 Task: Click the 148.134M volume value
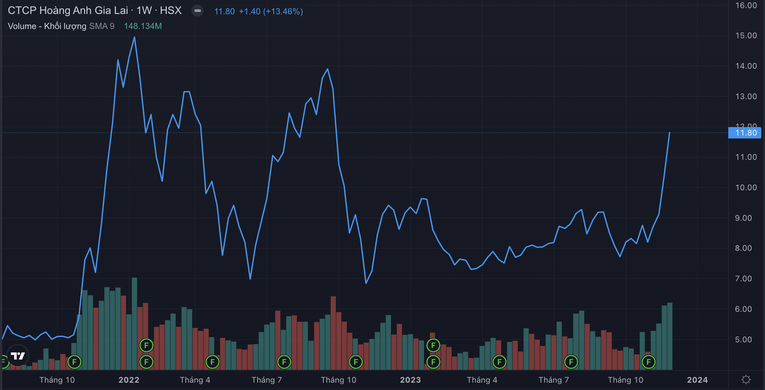pos(143,26)
